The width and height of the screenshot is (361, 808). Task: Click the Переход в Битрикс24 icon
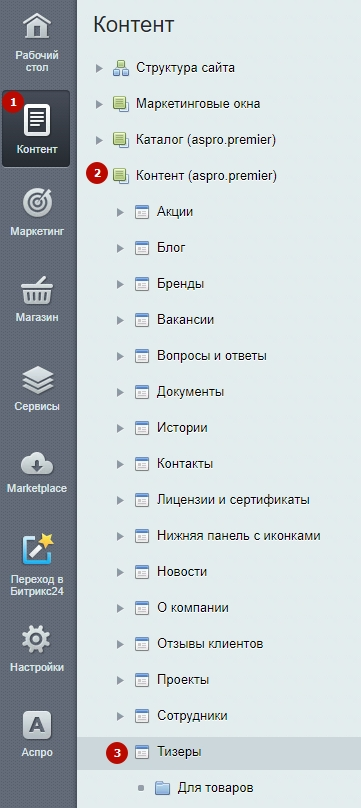click(x=37, y=549)
